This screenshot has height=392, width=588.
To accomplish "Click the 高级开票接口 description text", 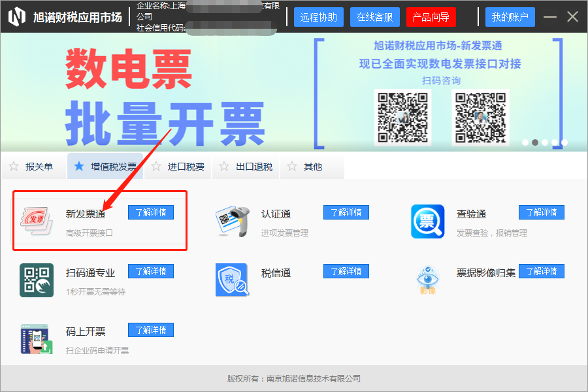I will [90, 233].
